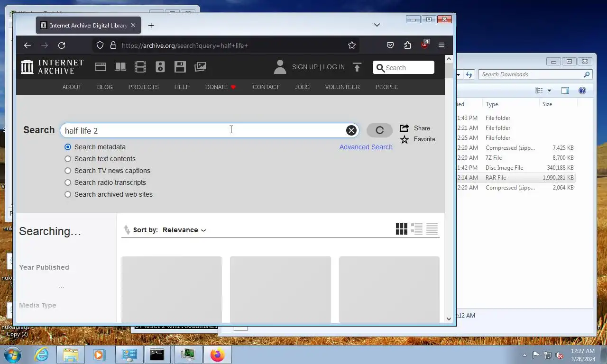
Task: Open the Audio speaker icon
Action: point(160,67)
